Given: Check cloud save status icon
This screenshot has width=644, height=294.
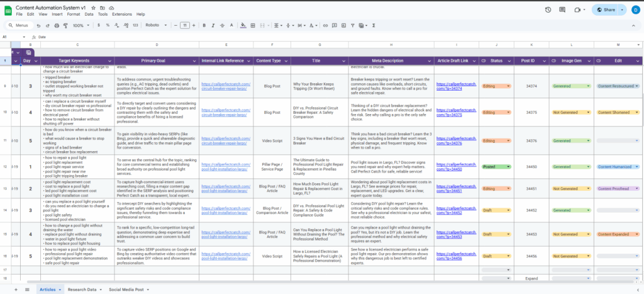Looking at the screenshot, I should pyautogui.click(x=112, y=8).
